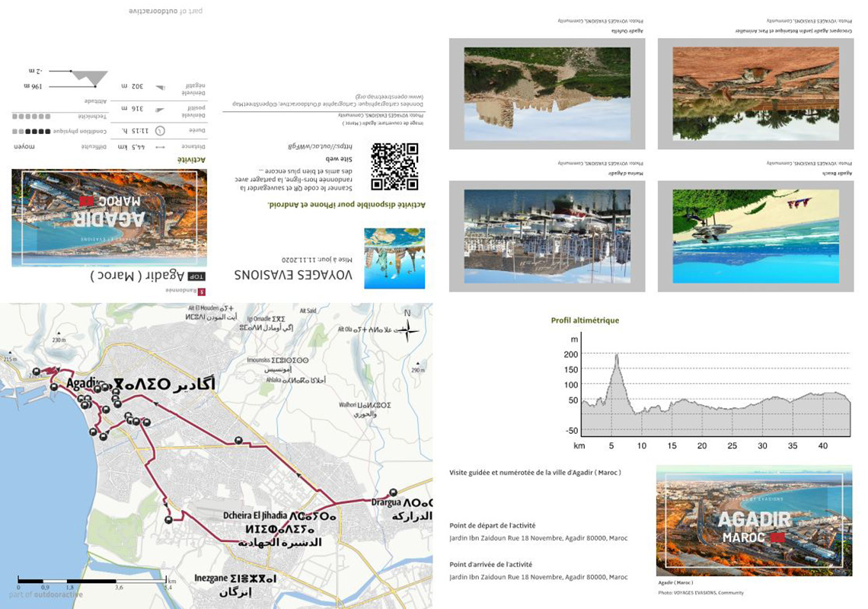
Task: Click the waypoint marker next to Drargua
Action: (393, 493)
